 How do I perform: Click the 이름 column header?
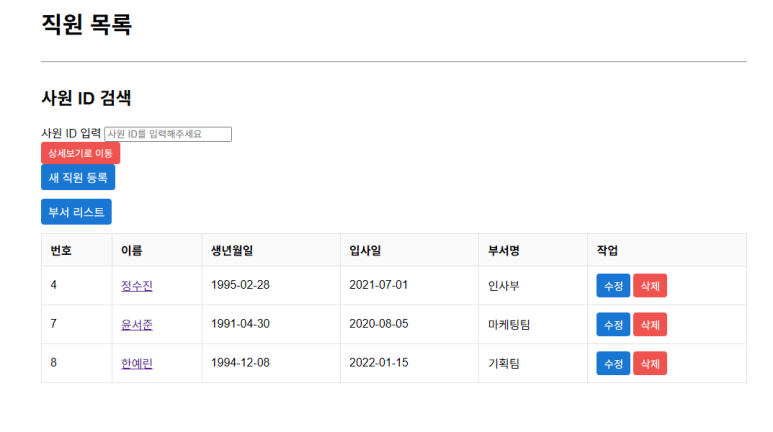[132, 251]
